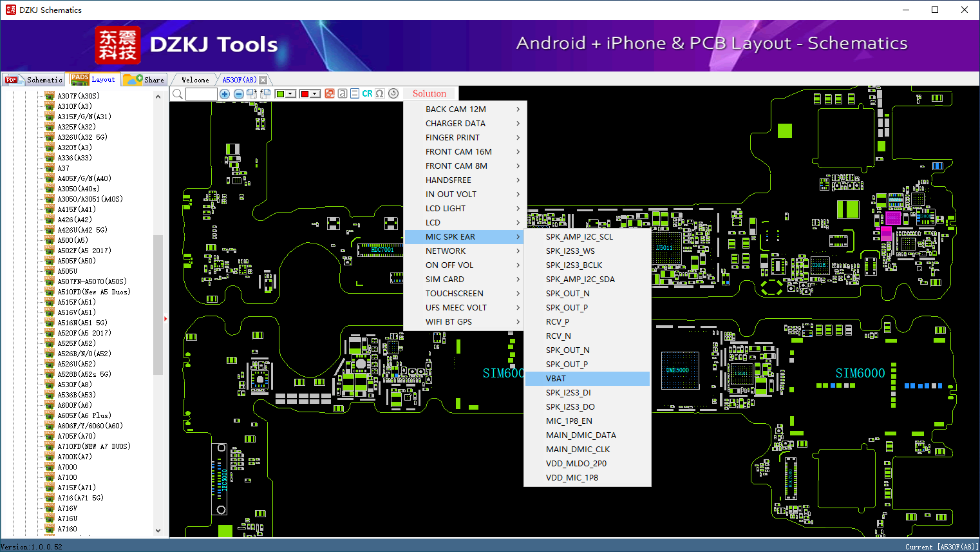Choose the SIM CARD menu entry
Viewport: 980px width, 552px height.
click(x=466, y=280)
